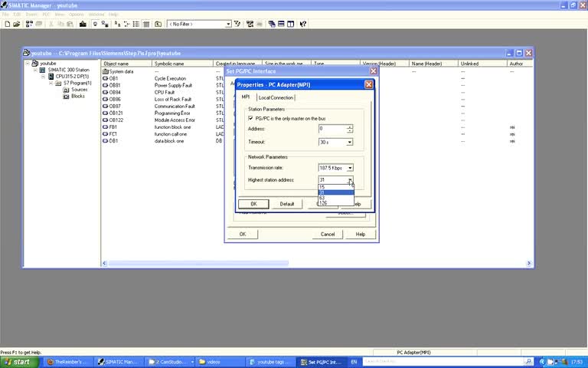Arrange windows horizontally with the toolbar icon

pos(281,24)
